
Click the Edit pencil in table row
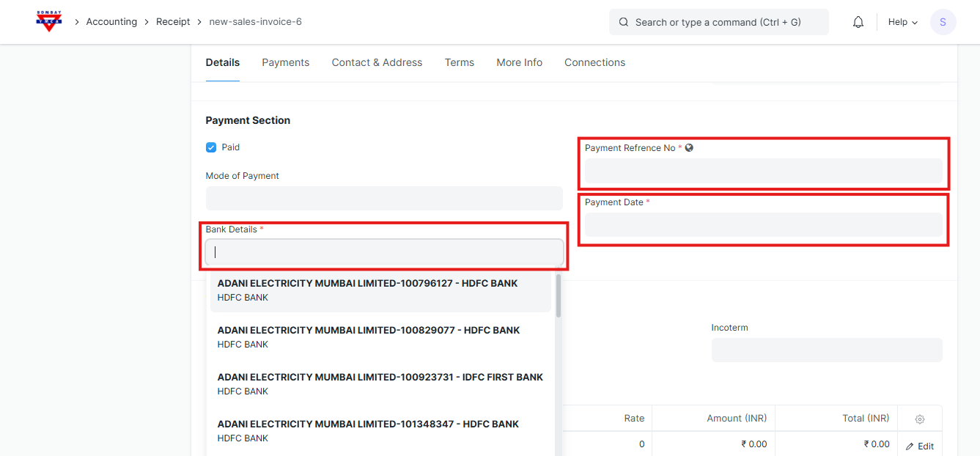click(919, 446)
